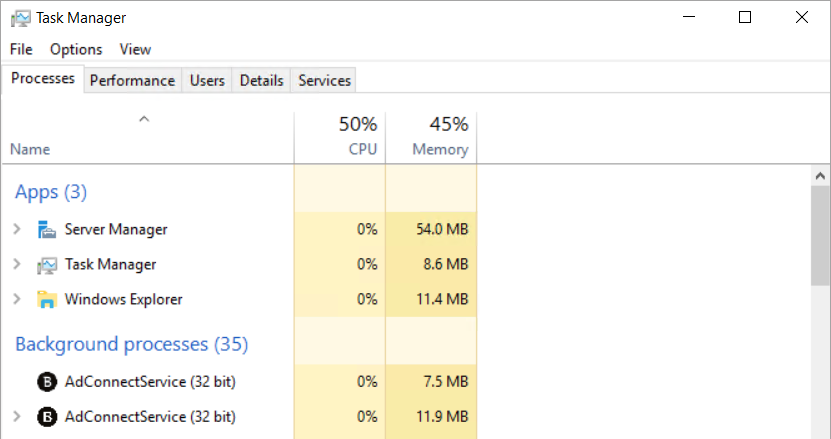Screen dimensions: 831x439
Task: Click the Windows Explorer folder icon
Action: (46, 299)
